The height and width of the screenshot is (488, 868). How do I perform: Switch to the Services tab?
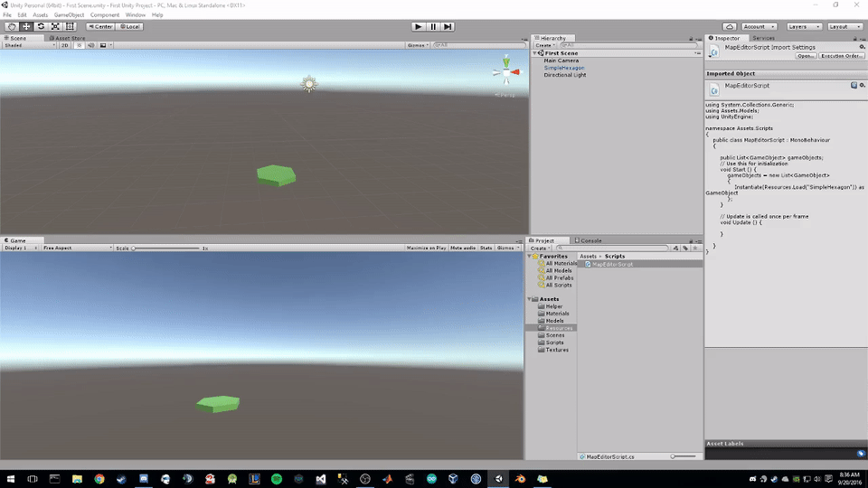(x=763, y=38)
